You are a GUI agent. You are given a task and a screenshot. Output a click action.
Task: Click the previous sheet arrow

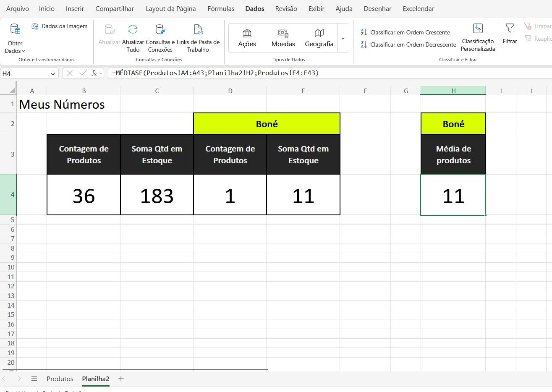4,379
